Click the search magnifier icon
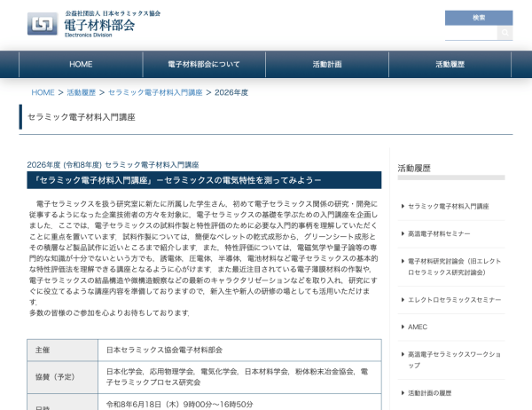The height and width of the screenshot is (410, 532). pyautogui.click(x=505, y=33)
